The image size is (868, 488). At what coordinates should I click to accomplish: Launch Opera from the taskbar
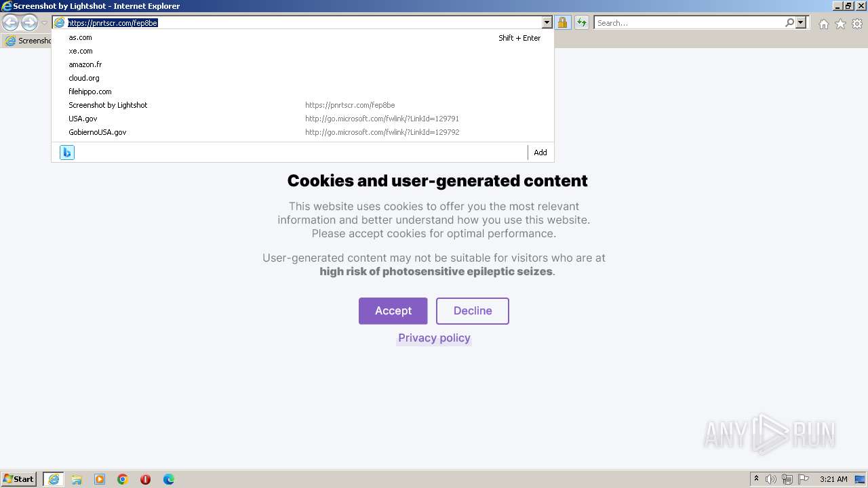pyautogui.click(x=146, y=479)
